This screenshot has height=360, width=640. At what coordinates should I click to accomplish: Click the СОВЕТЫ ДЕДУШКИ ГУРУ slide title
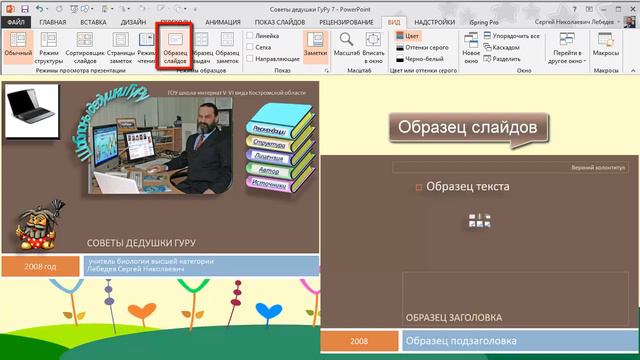click(x=141, y=243)
